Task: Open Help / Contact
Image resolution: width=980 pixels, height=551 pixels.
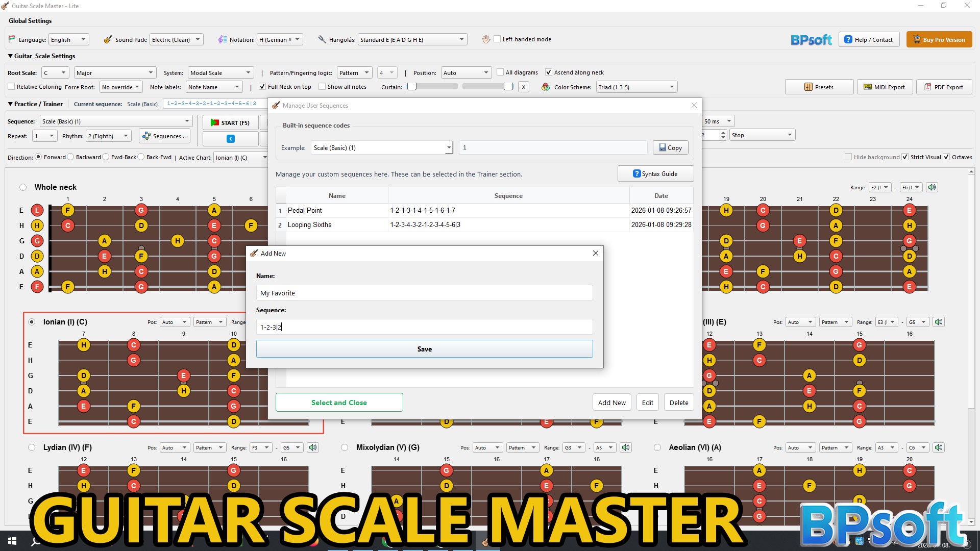Action: click(x=868, y=39)
